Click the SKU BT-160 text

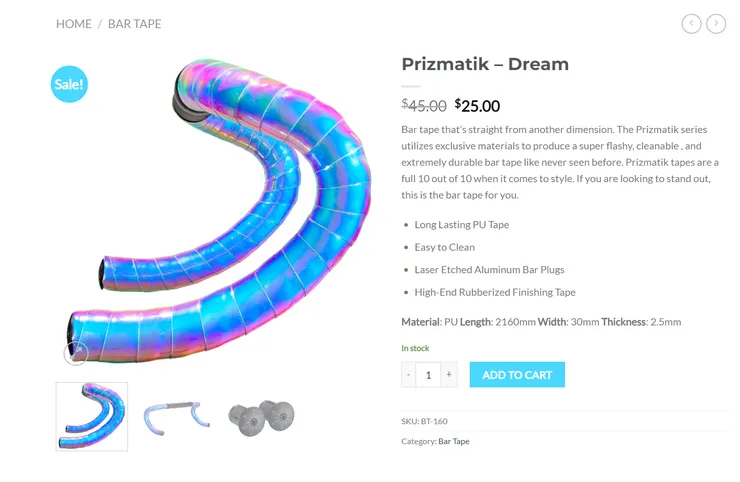coord(424,421)
